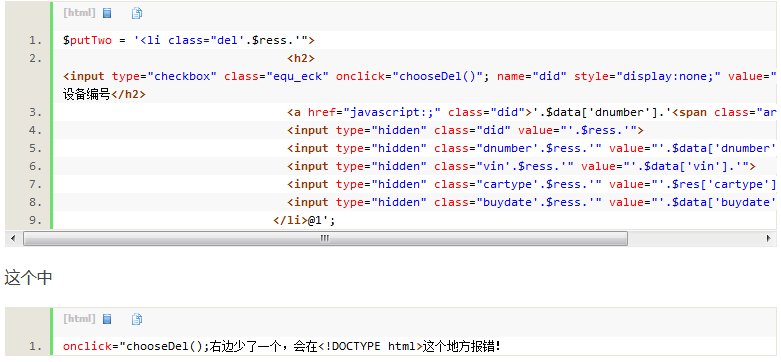Click the <h2> tag on line 2
Viewport: 781px width, 362px height.
coord(301,58)
